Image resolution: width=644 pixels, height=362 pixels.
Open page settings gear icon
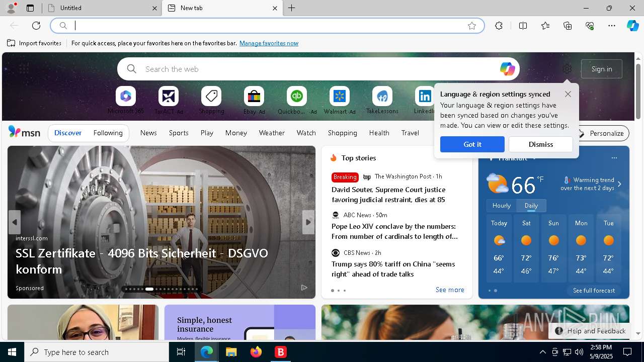click(x=567, y=69)
